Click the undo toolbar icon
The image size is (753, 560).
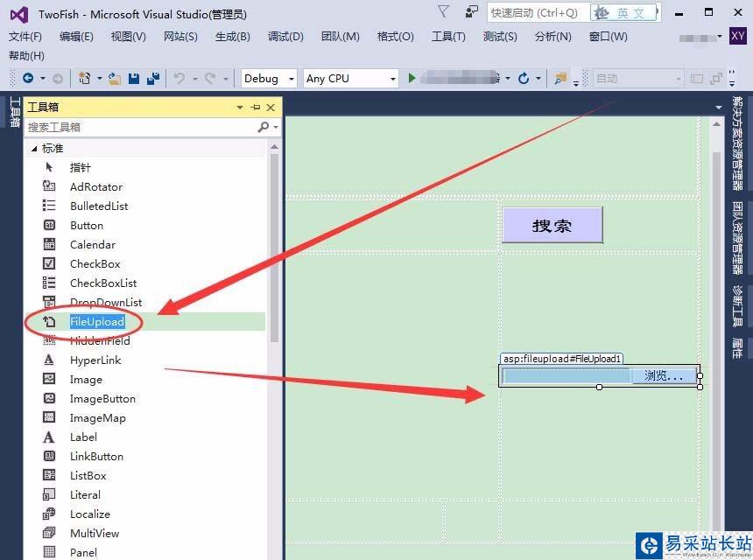click(179, 78)
